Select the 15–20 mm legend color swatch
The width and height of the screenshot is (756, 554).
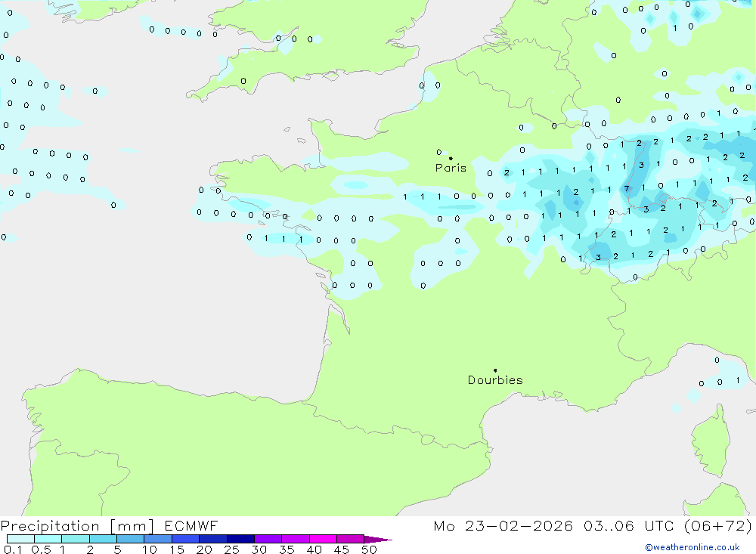(186, 539)
